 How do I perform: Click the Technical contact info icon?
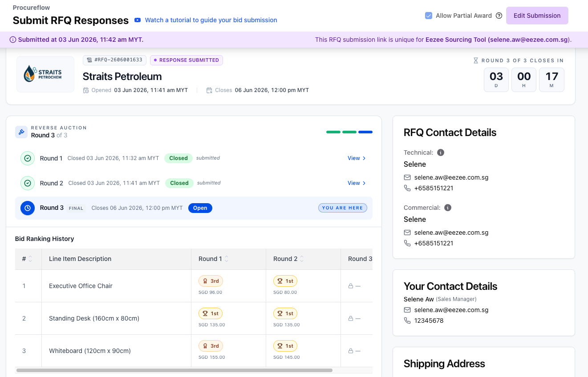tap(441, 152)
